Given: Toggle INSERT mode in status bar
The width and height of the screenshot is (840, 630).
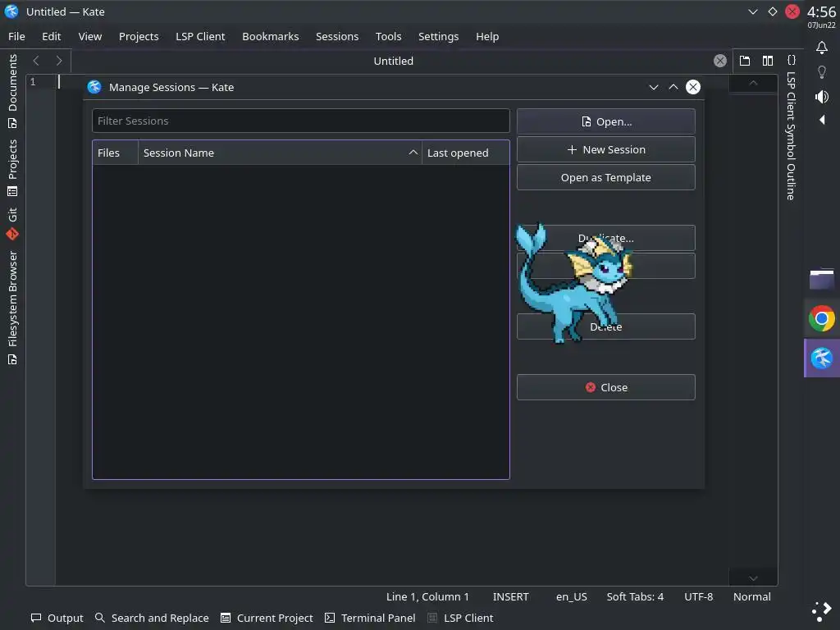Looking at the screenshot, I should coord(510,597).
